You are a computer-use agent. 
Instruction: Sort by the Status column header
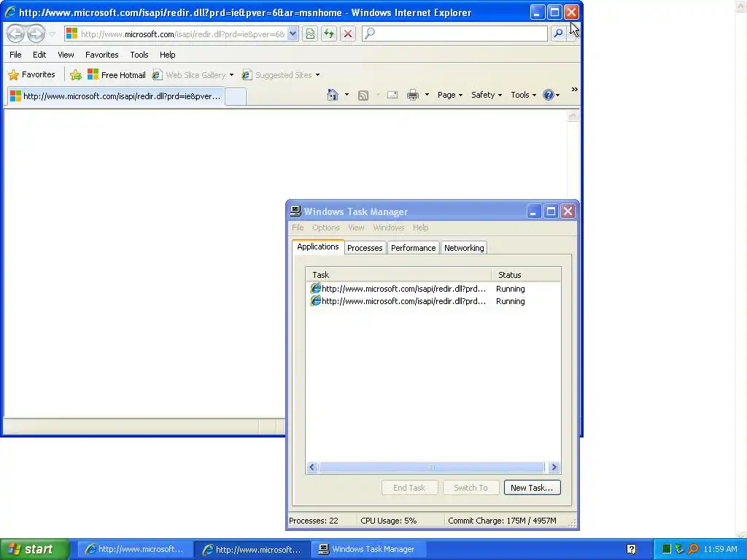click(x=526, y=275)
